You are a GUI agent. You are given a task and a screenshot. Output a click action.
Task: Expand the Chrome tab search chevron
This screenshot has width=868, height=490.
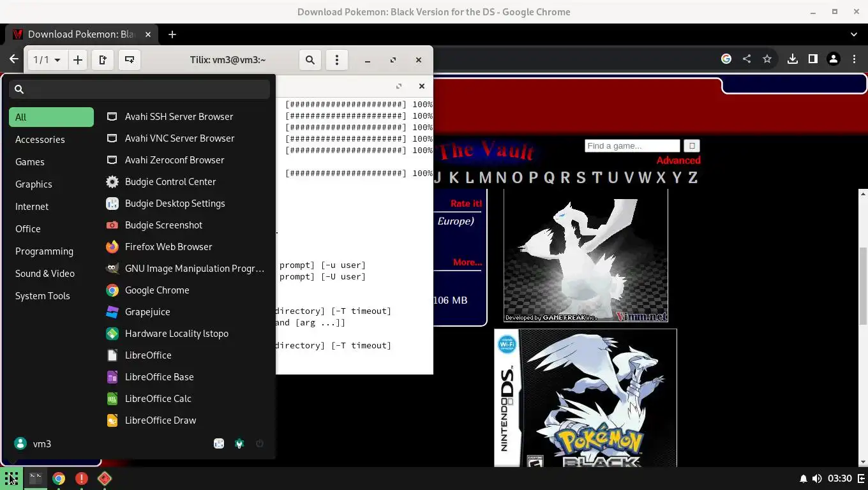pos(854,34)
